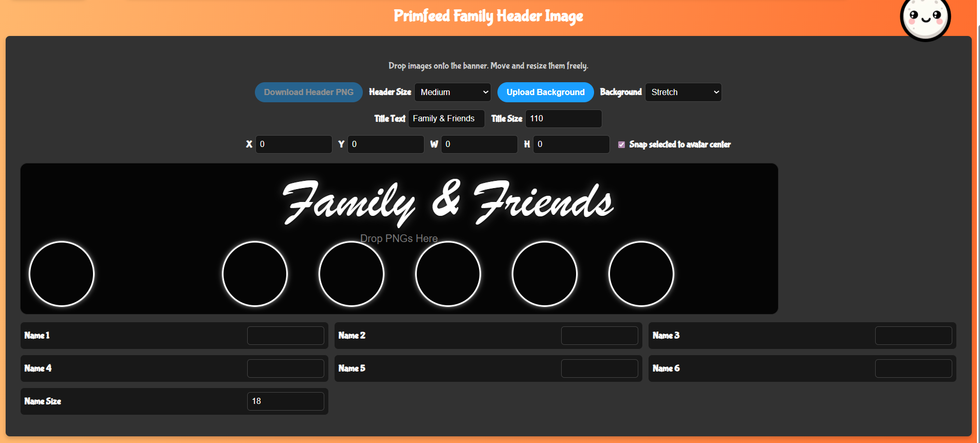Select the Name 2 input box

pyautogui.click(x=600, y=336)
